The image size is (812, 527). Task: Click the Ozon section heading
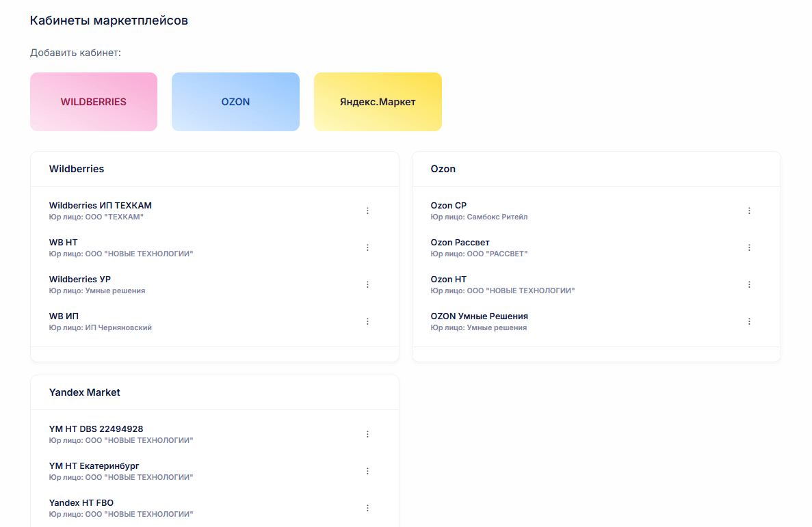click(x=443, y=169)
